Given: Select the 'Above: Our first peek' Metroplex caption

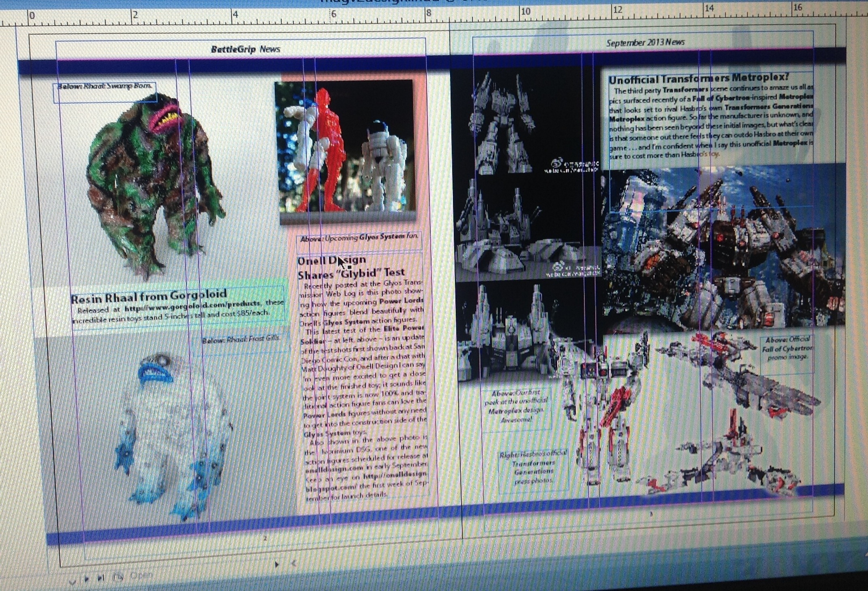Looking at the screenshot, I should pyautogui.click(x=516, y=406).
